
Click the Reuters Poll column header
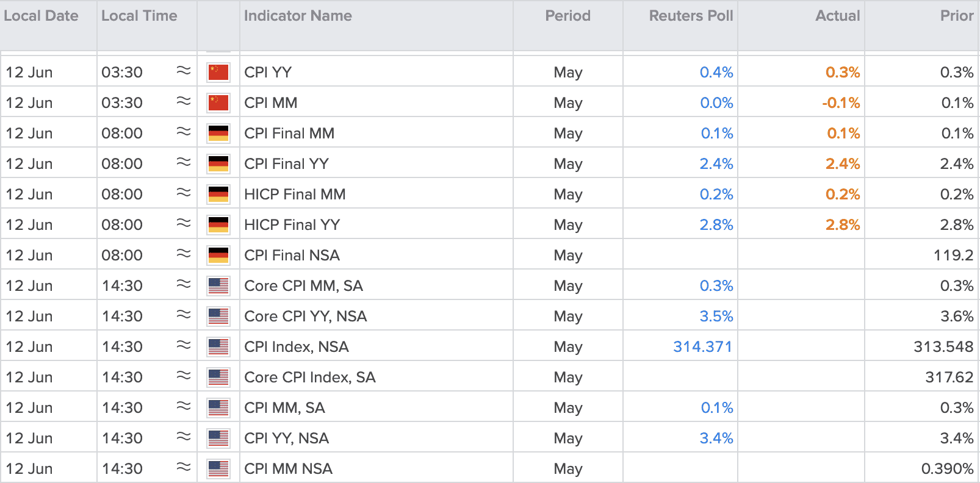(x=691, y=16)
